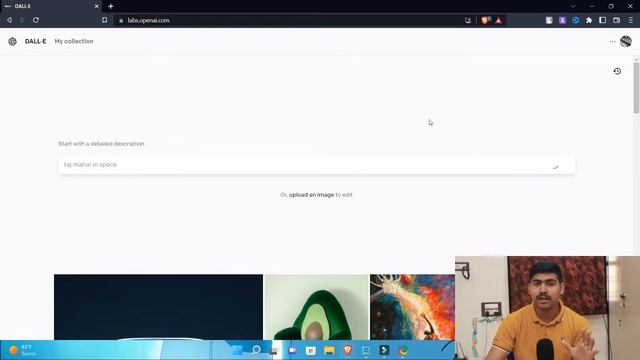Open the Teams Chat taskbar icon
Viewport: 640px width, 360px height.
pos(292,350)
